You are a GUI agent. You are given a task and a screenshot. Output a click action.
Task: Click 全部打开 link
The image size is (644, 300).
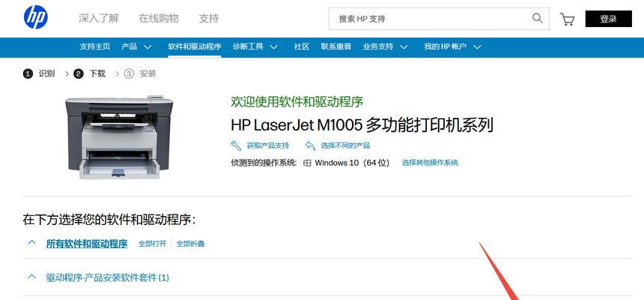[x=152, y=244]
